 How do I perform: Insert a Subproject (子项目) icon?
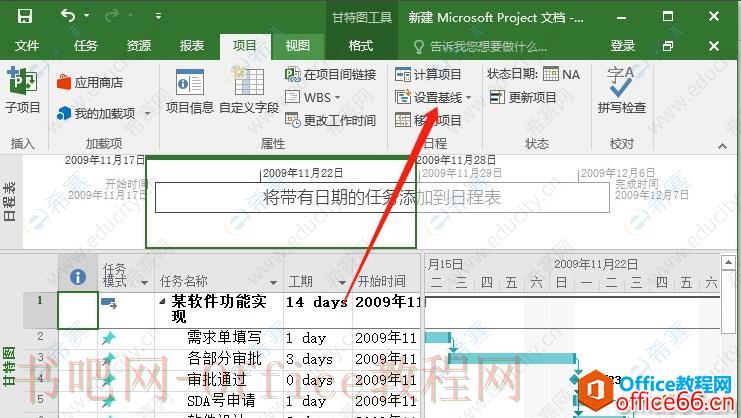[22, 90]
